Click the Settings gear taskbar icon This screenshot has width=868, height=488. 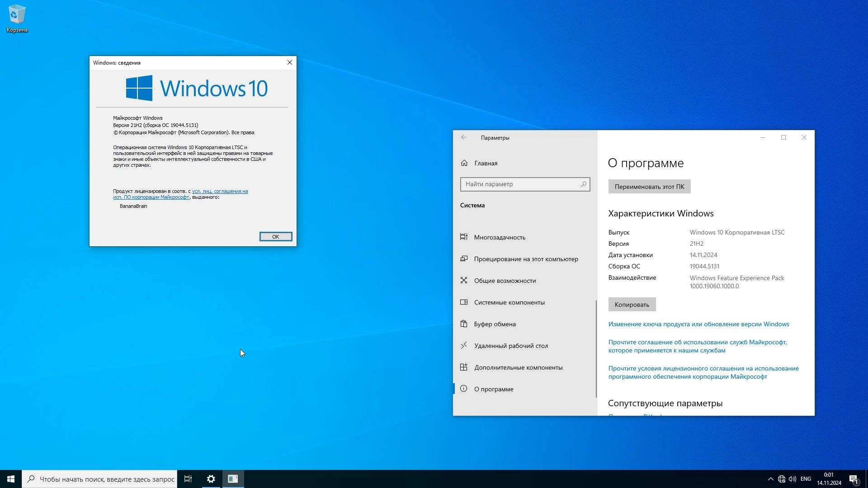[211, 479]
